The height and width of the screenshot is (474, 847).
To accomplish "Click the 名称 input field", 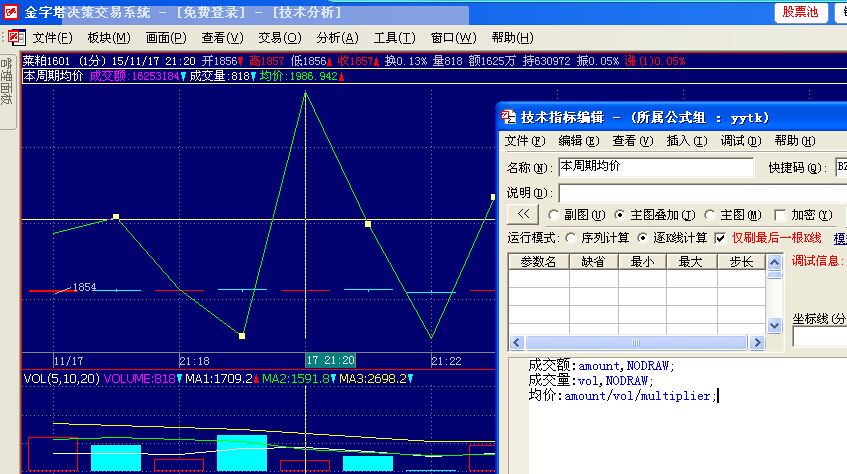I will (656, 167).
